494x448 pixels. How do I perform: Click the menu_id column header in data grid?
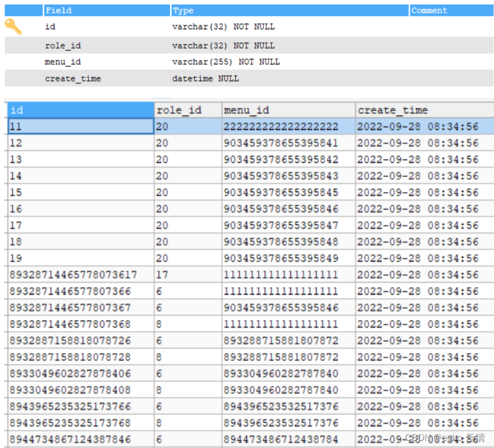click(x=289, y=110)
